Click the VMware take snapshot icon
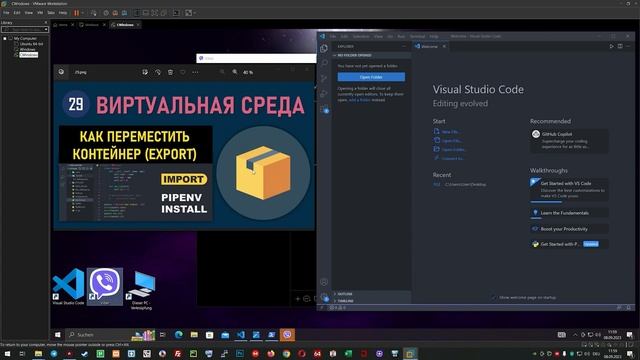Screen dimensions: 640x360 pyautogui.click(x=106, y=13)
